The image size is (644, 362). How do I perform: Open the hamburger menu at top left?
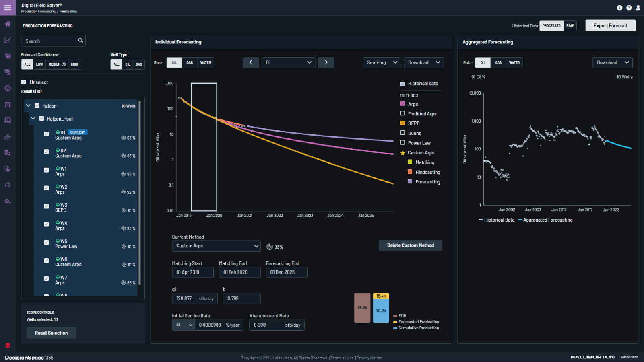coord(8,8)
